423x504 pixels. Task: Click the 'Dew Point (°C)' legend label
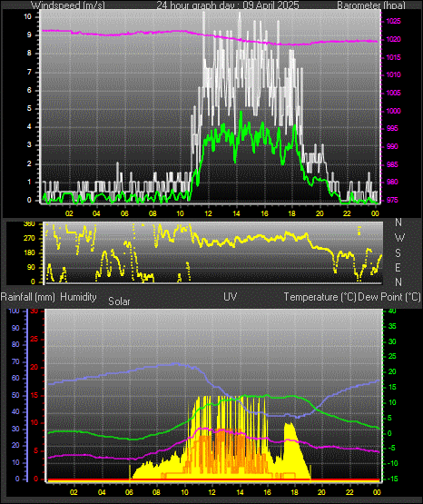pos(389,297)
